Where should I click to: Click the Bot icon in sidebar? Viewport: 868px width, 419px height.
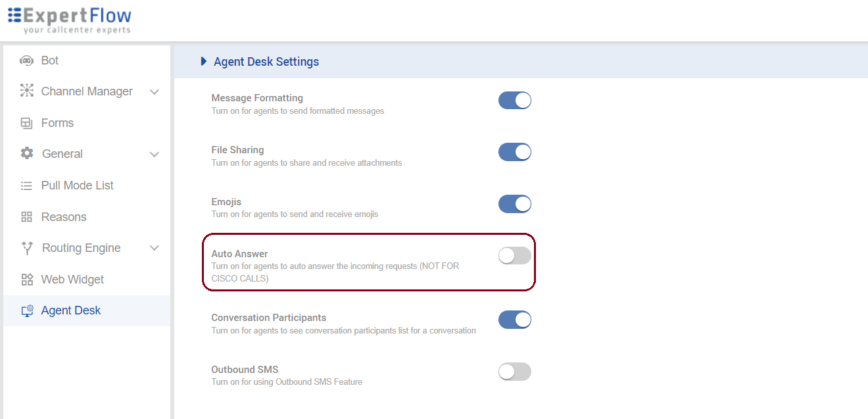(26, 61)
